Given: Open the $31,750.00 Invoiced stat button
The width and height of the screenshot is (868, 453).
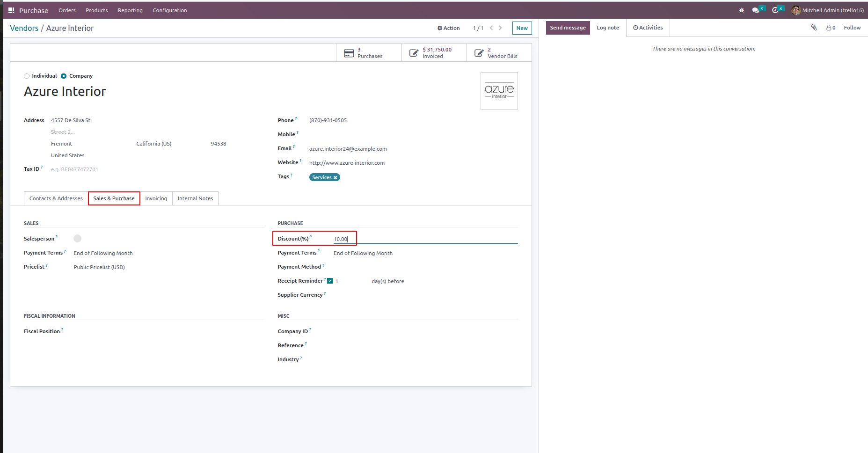Looking at the screenshot, I should click(434, 53).
